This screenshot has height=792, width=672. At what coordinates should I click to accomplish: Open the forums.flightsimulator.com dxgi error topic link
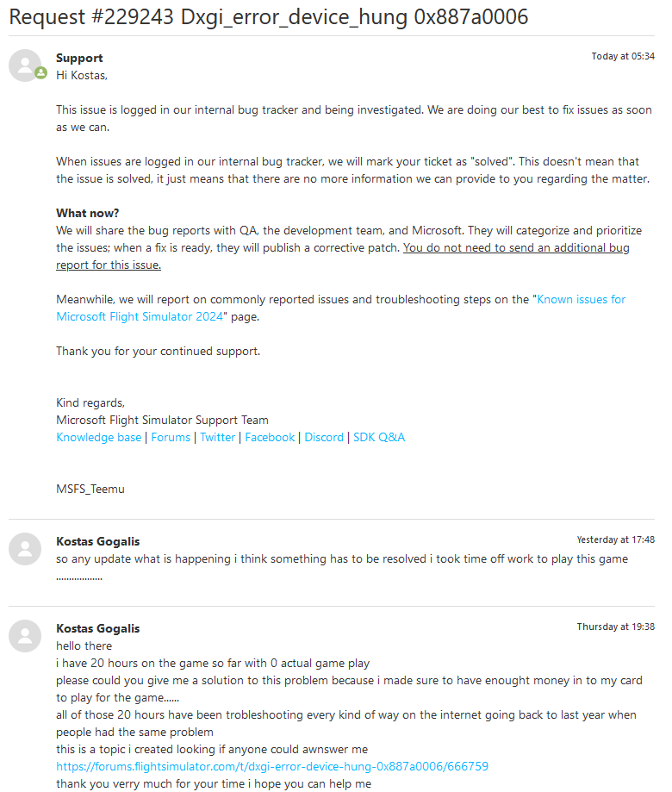click(272, 766)
